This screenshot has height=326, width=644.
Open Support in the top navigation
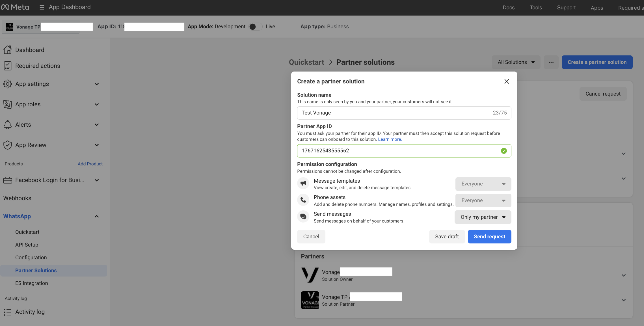[x=566, y=8]
